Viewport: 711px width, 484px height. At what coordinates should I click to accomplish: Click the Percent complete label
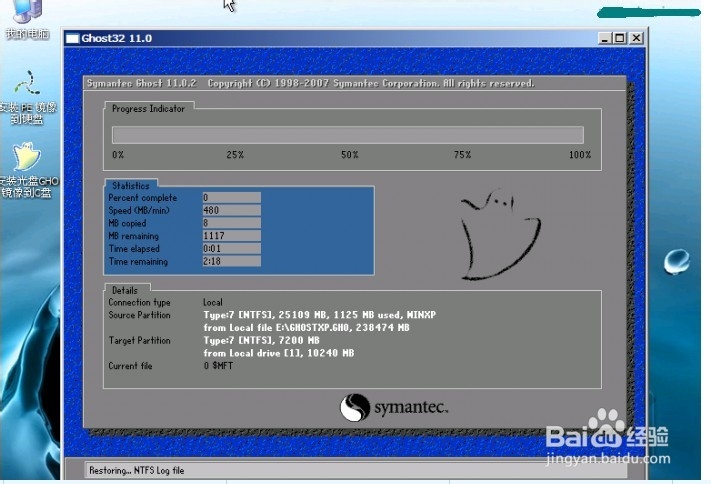tap(142, 198)
